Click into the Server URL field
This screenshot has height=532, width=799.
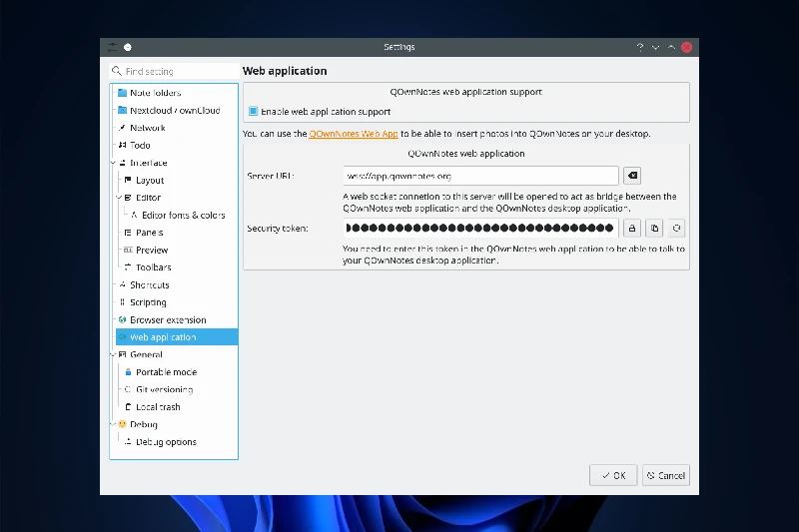(480, 176)
